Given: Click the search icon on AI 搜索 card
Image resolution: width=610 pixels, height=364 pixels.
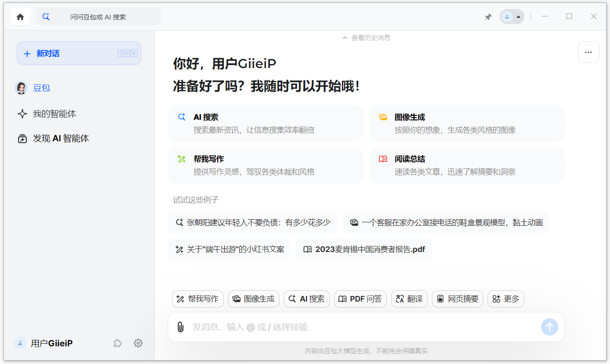Looking at the screenshot, I should click(181, 117).
